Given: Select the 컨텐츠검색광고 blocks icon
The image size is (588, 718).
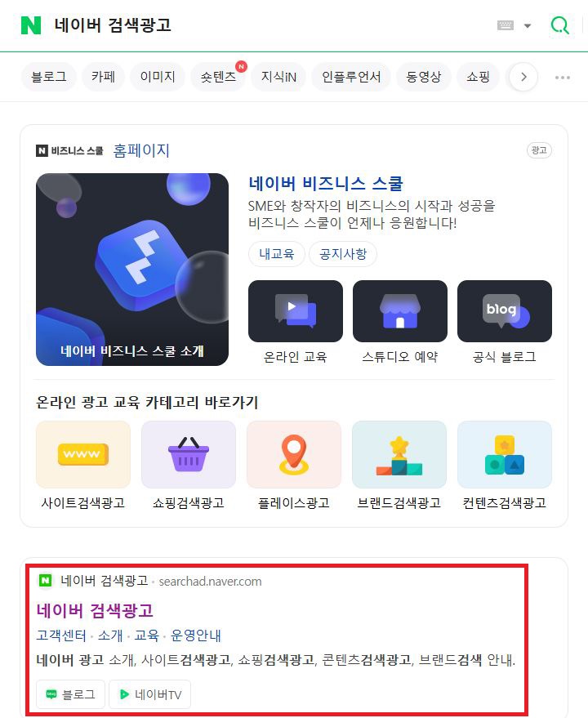Looking at the screenshot, I should coord(505,454).
